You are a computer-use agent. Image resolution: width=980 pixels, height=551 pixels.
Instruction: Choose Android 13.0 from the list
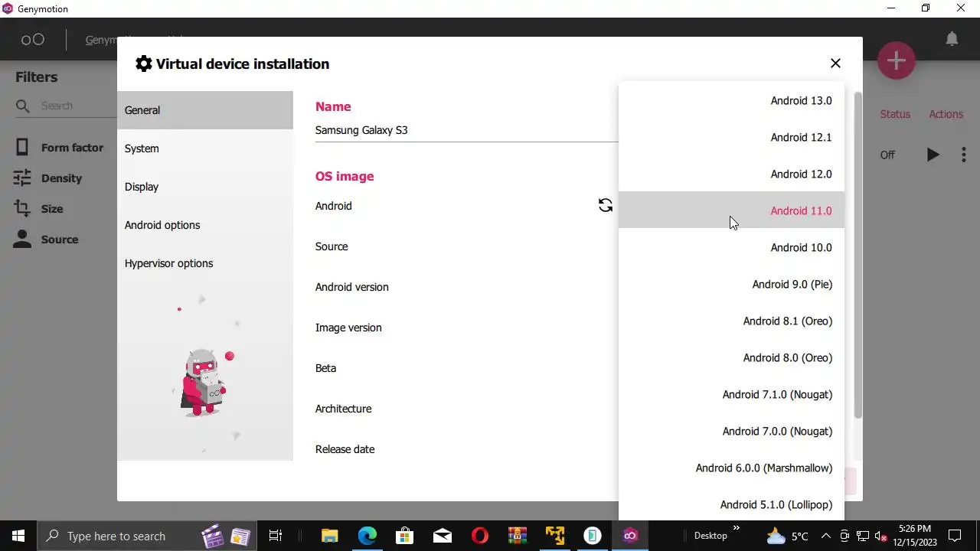pyautogui.click(x=731, y=100)
